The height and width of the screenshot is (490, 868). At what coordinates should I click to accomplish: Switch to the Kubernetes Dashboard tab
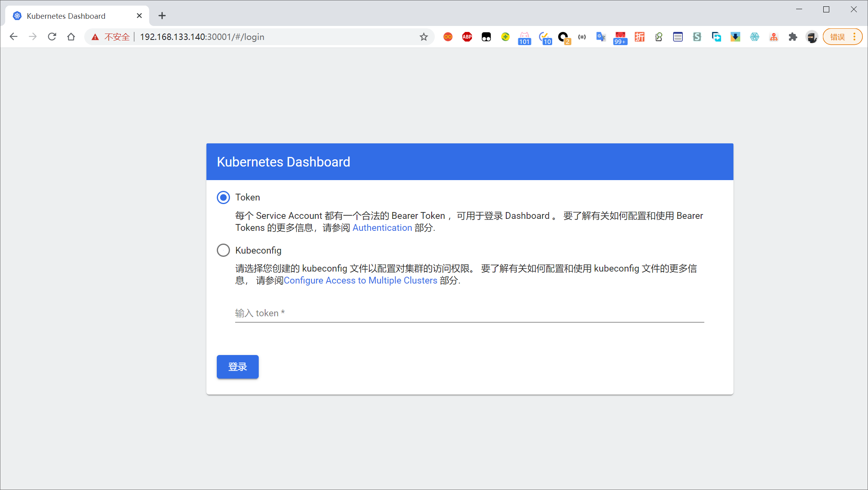tap(66, 16)
